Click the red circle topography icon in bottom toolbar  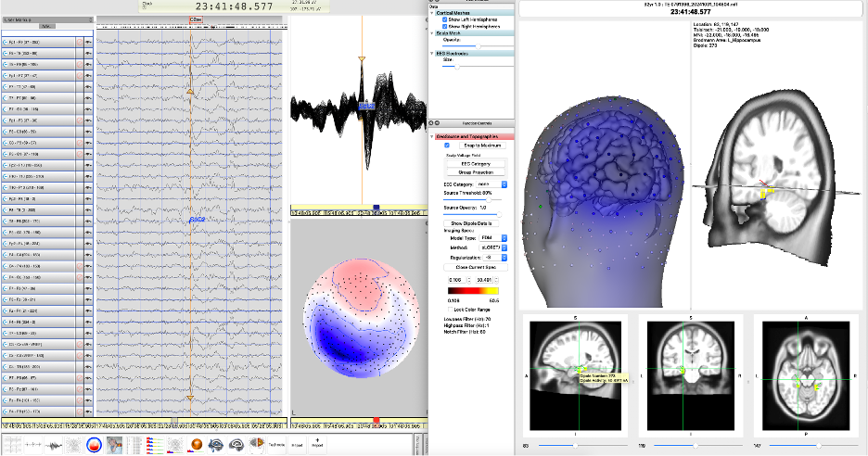(x=93, y=445)
